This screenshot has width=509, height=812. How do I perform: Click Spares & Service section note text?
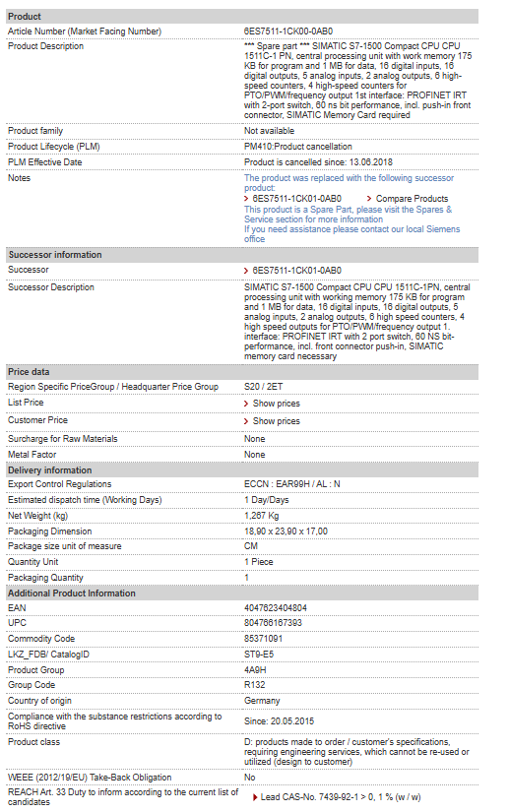click(348, 215)
